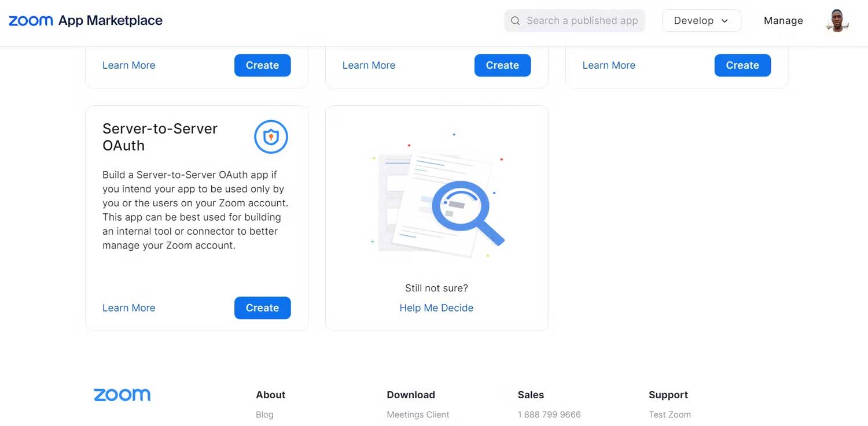The image size is (868, 426).
Task: Click the Server-to-Server OAuth shield icon
Action: pyautogui.click(x=271, y=137)
